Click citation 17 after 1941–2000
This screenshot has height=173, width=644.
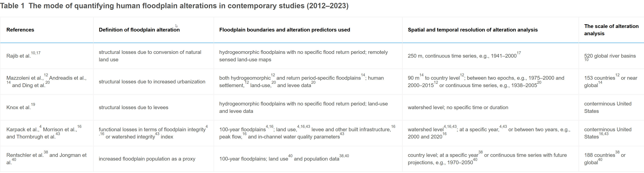tap(519, 53)
